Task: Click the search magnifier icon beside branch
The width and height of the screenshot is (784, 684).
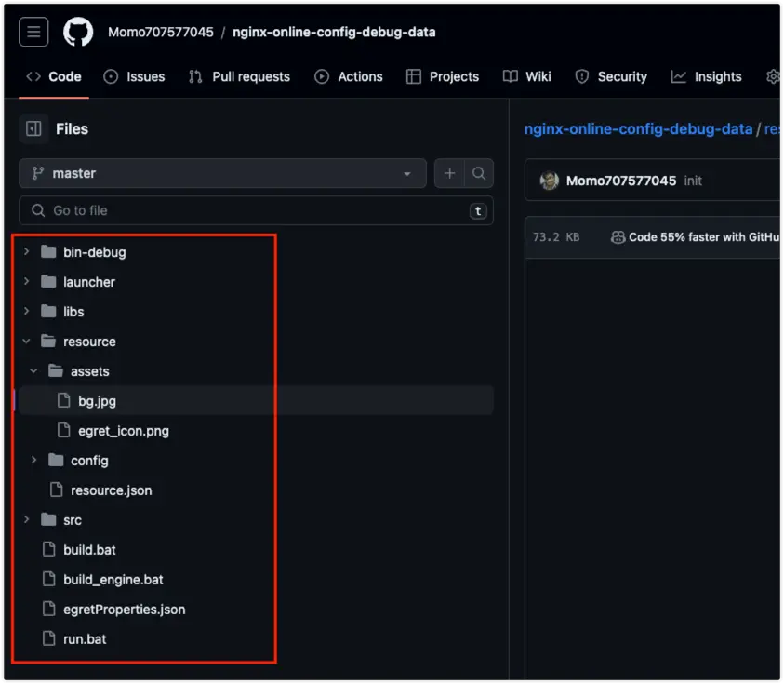Action: pyautogui.click(x=478, y=173)
